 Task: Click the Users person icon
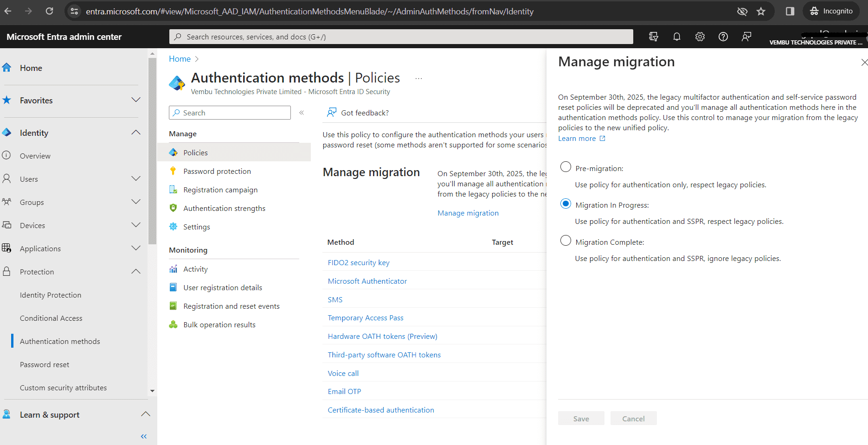[x=6, y=178]
